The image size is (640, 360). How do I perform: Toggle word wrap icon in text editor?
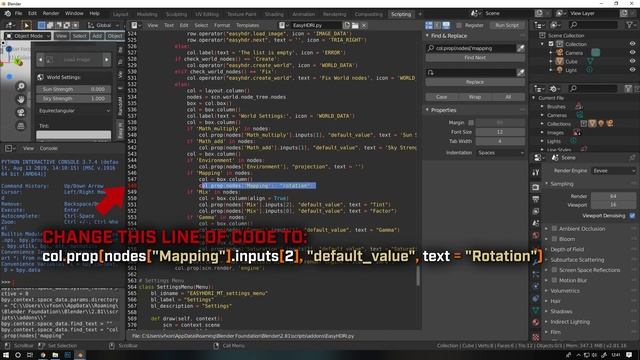tap(438, 25)
